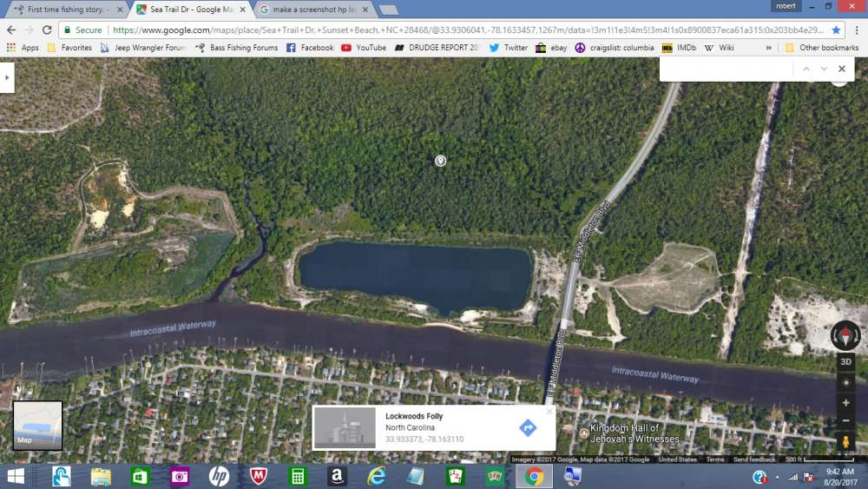This screenshot has height=489, width=868.
Task: Show more hidden bookmarks chevron
Action: coord(768,48)
